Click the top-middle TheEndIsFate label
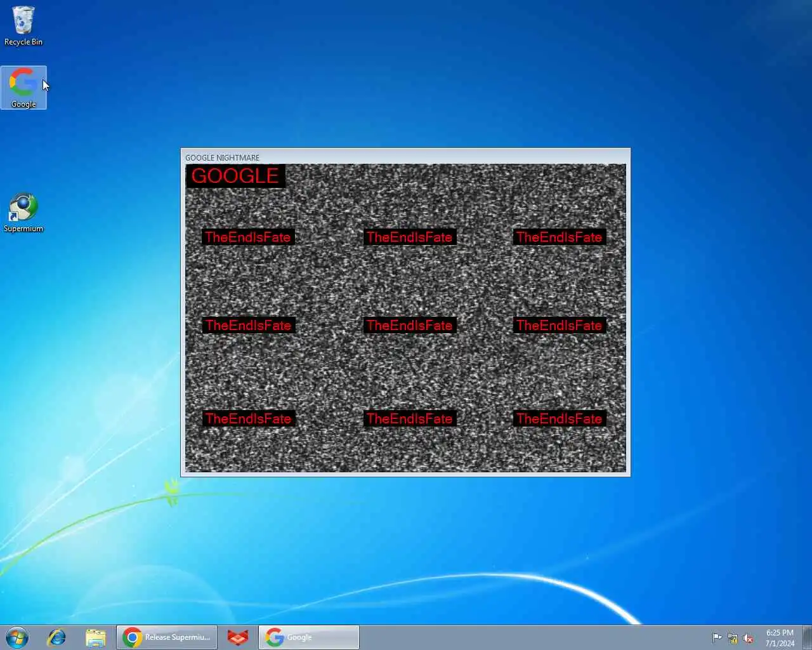The width and height of the screenshot is (812, 650). [x=410, y=237]
